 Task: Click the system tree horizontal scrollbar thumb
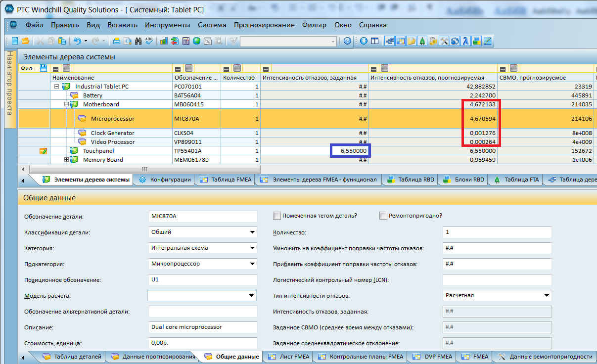[x=145, y=169]
